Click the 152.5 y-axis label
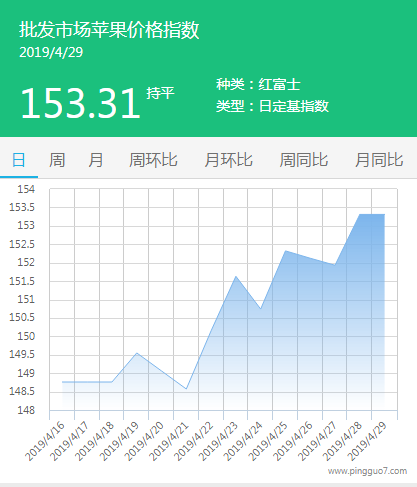The width and height of the screenshot is (417, 487). point(22,244)
